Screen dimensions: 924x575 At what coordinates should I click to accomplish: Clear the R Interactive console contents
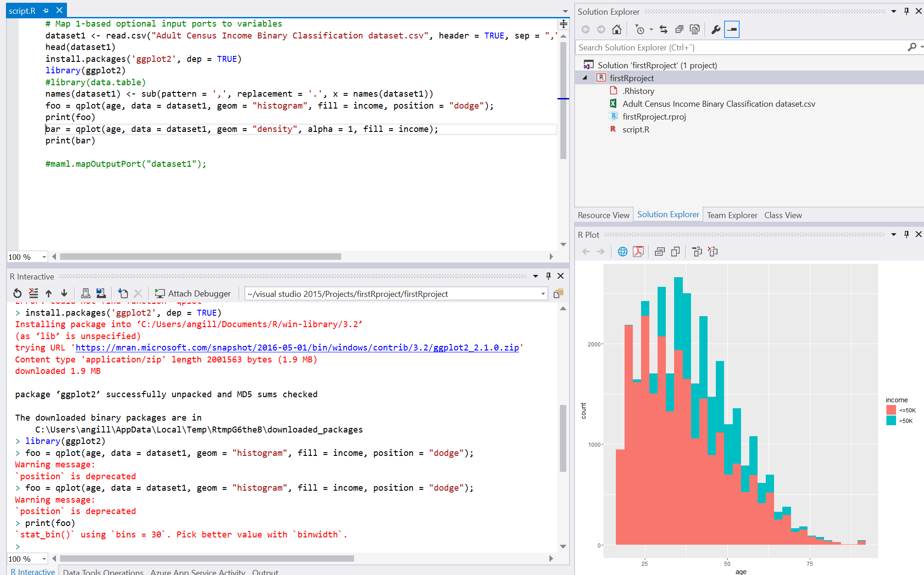33,293
